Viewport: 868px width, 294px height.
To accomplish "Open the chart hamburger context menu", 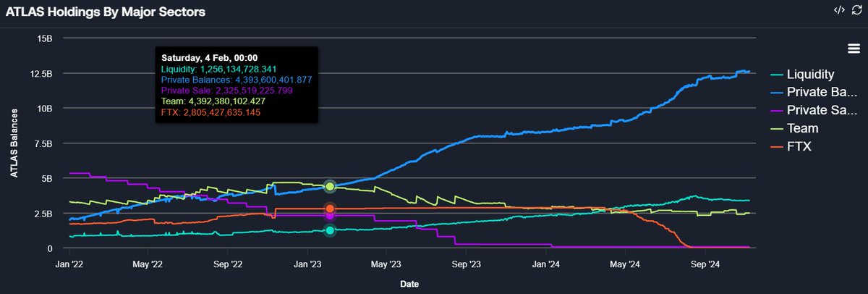I will click(x=854, y=49).
